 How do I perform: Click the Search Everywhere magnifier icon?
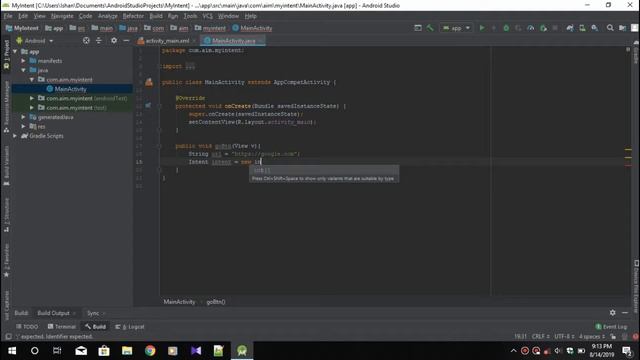click(610, 28)
